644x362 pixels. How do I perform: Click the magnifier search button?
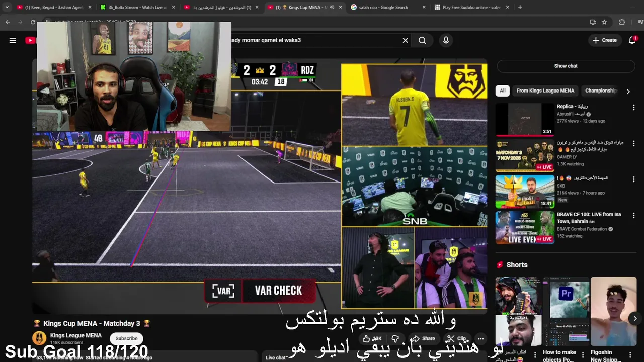tap(422, 40)
